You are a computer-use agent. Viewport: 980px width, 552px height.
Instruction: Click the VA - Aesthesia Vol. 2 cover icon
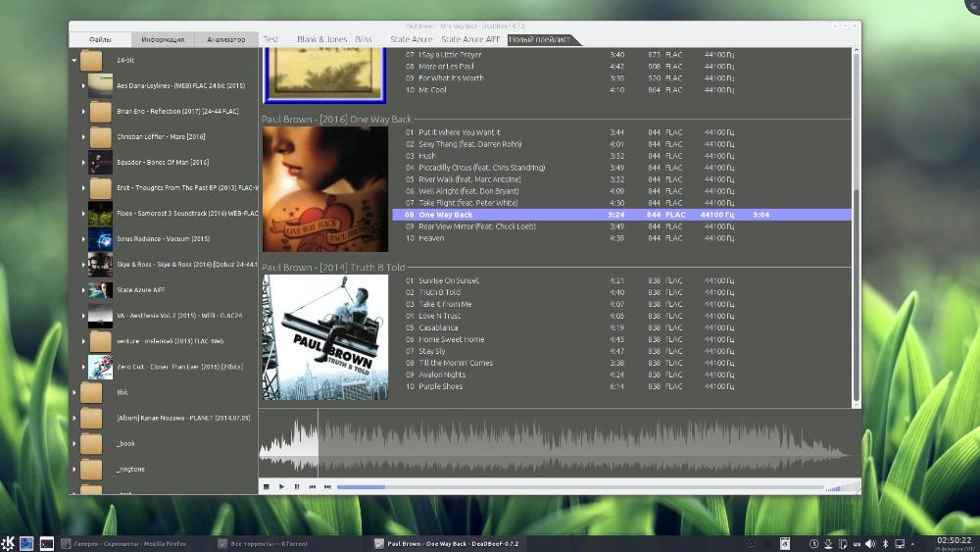[x=100, y=316]
